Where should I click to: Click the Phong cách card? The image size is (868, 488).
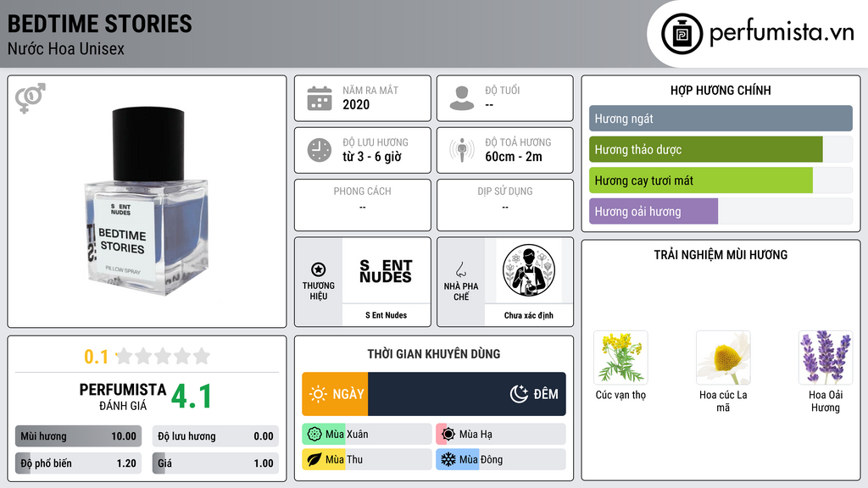coord(363,205)
